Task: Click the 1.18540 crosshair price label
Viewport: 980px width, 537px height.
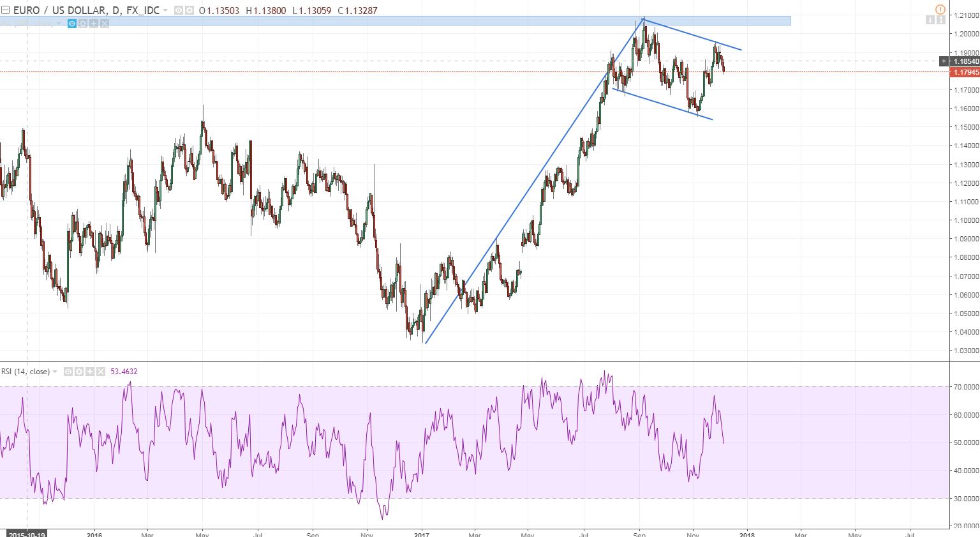Action: pos(966,61)
